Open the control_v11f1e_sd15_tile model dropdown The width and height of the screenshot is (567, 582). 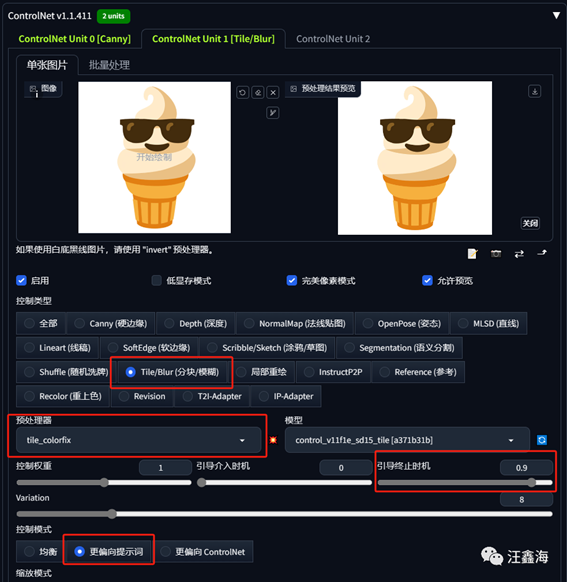coord(407,440)
